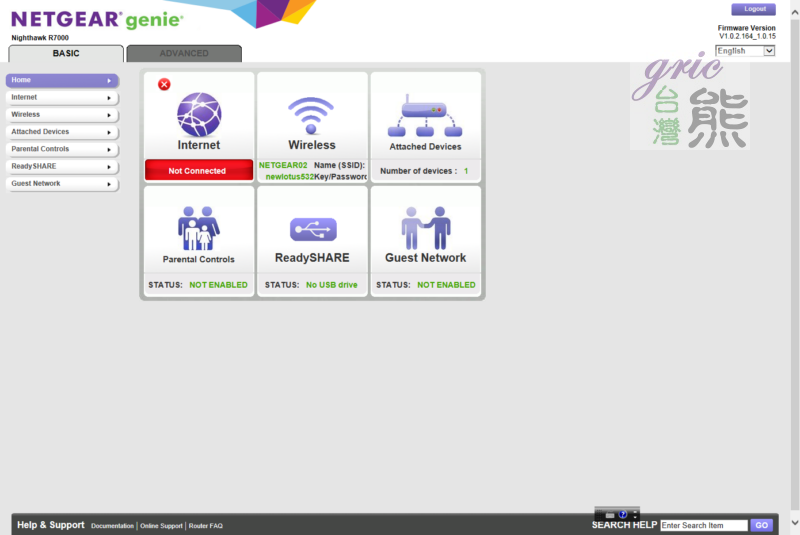This screenshot has height=535, width=800.
Task: Select Internet in the sidebar menu
Action: [x=62, y=97]
